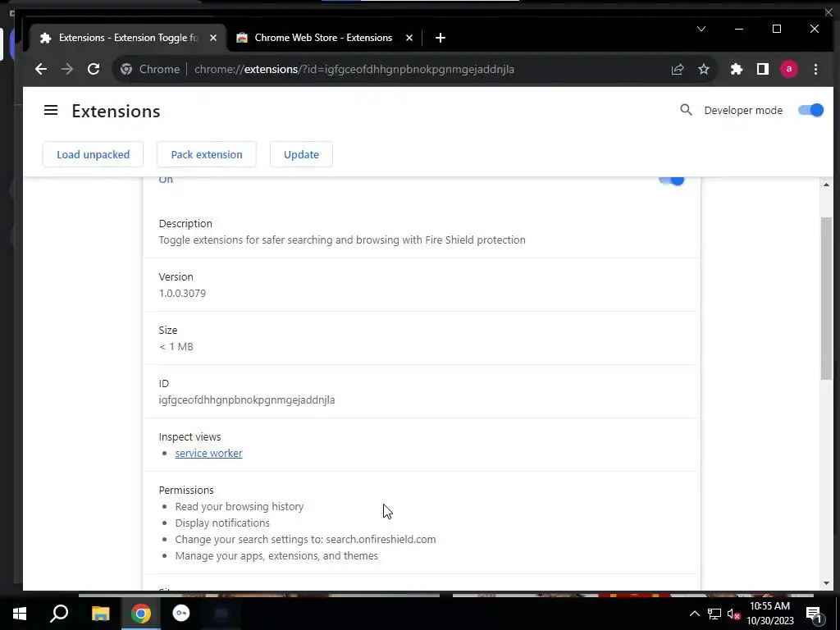
Task: Open the profile avatar 'a'
Action: pos(788,69)
